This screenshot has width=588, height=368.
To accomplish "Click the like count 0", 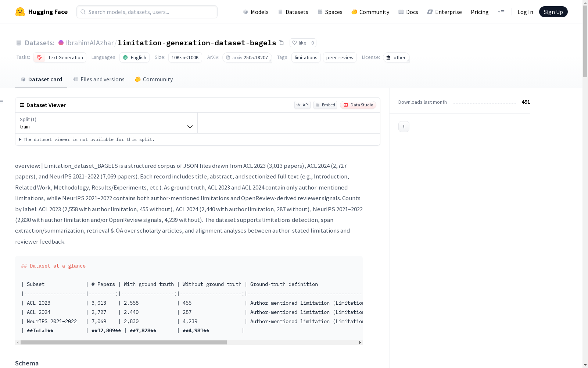I will click(x=313, y=43).
